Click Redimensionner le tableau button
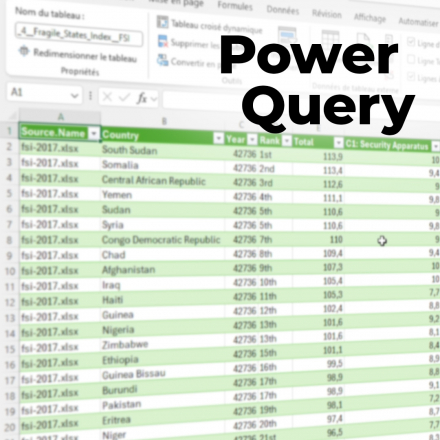Image resolution: width=440 pixels, height=440 pixels. (78, 55)
